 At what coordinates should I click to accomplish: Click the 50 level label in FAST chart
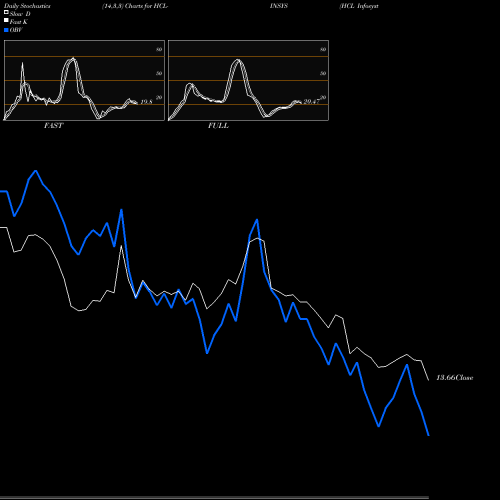(159, 73)
